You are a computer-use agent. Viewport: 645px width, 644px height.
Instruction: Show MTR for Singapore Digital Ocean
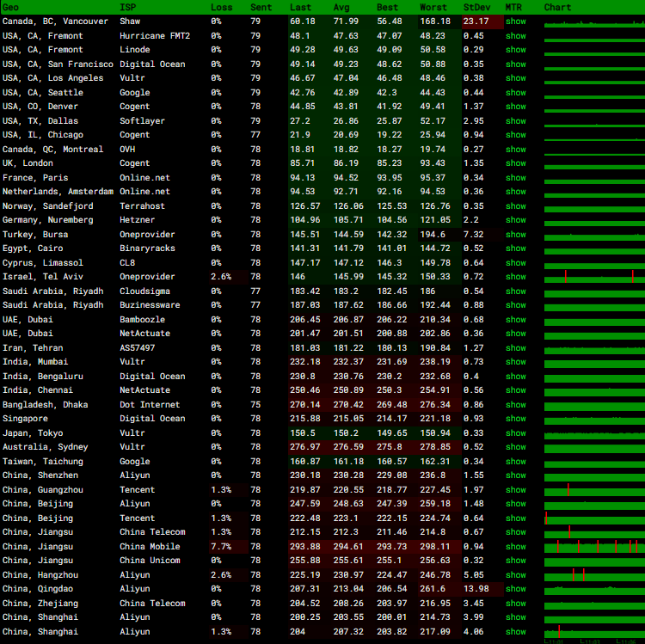(x=516, y=419)
